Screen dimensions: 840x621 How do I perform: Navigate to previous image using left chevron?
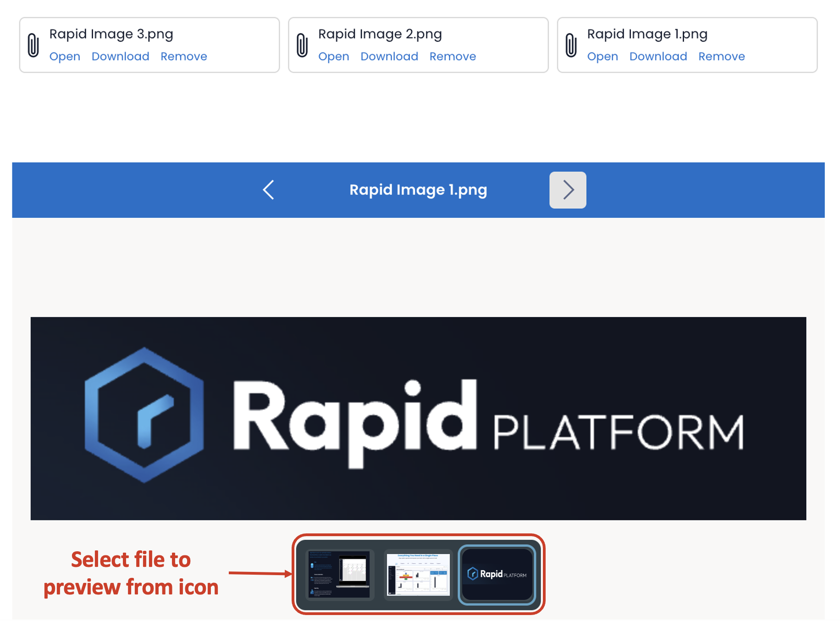pyautogui.click(x=268, y=190)
